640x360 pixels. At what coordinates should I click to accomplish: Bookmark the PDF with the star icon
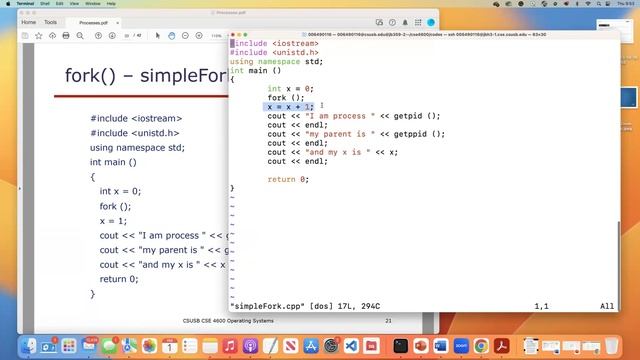(x=39, y=36)
